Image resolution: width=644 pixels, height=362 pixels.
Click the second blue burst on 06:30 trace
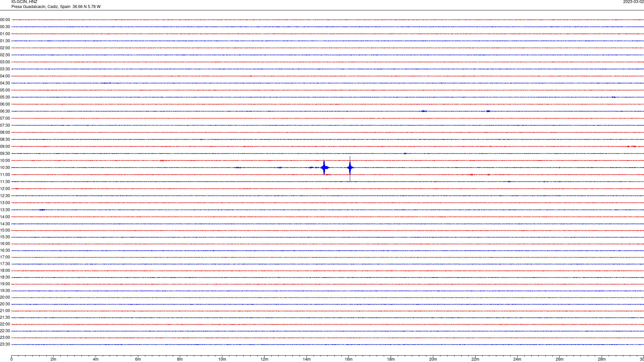[x=488, y=111]
